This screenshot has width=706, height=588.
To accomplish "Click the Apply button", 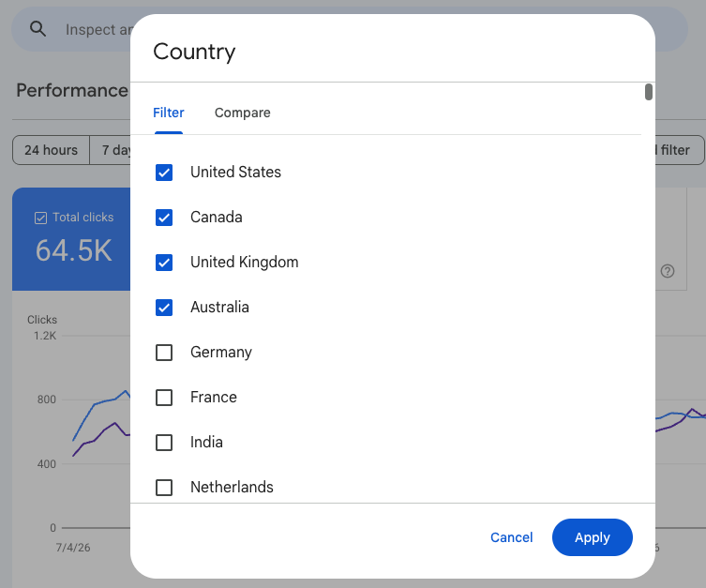I will (x=593, y=537).
